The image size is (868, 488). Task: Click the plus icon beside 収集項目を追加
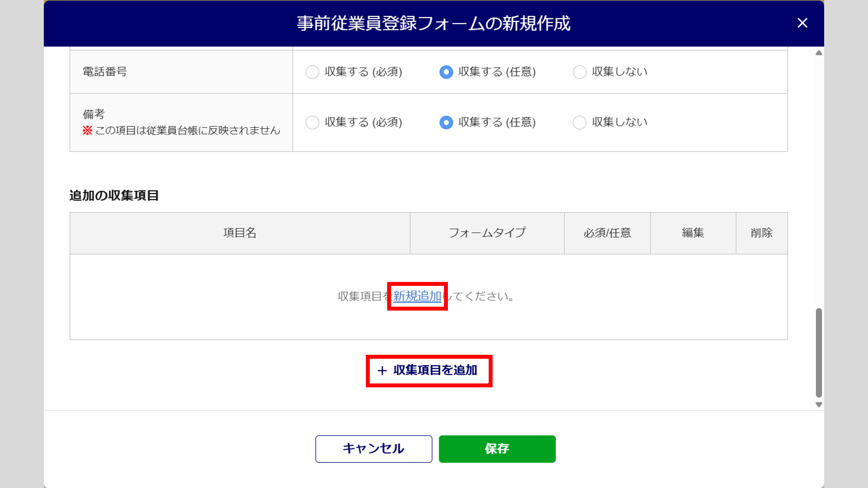click(x=382, y=370)
